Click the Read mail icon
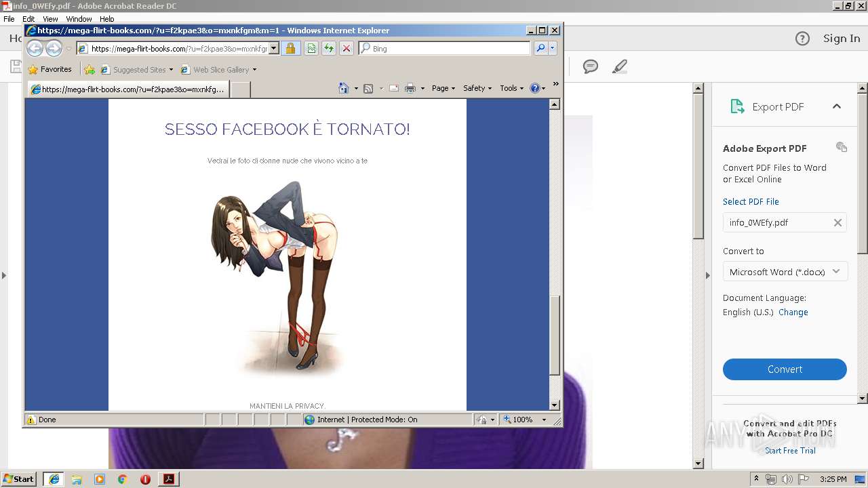 (393, 88)
